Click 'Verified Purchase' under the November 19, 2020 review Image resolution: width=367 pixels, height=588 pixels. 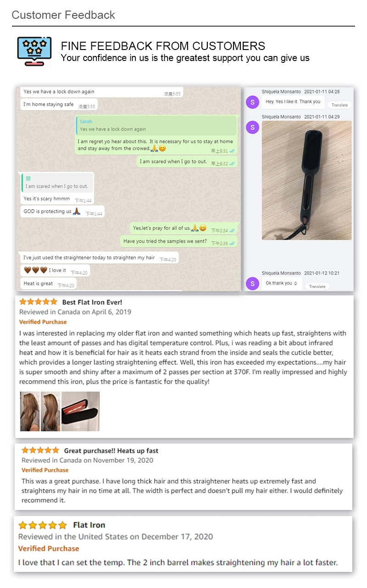tap(45, 470)
